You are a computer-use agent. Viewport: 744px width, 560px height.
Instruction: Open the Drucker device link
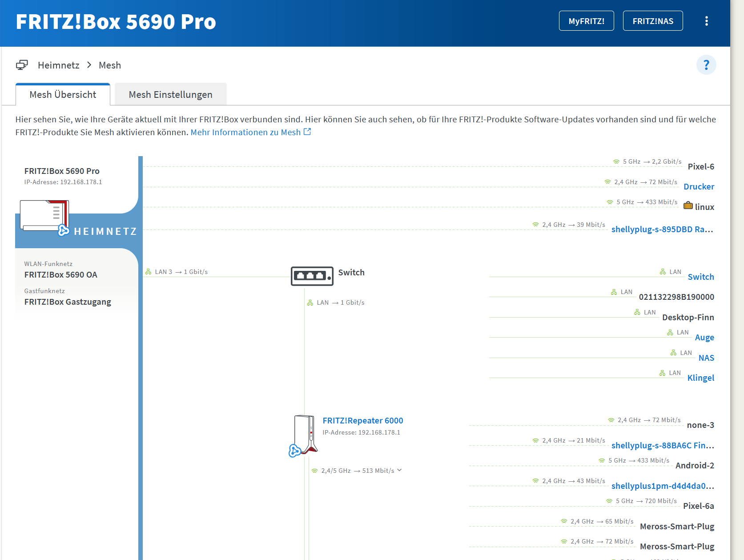coord(699,186)
